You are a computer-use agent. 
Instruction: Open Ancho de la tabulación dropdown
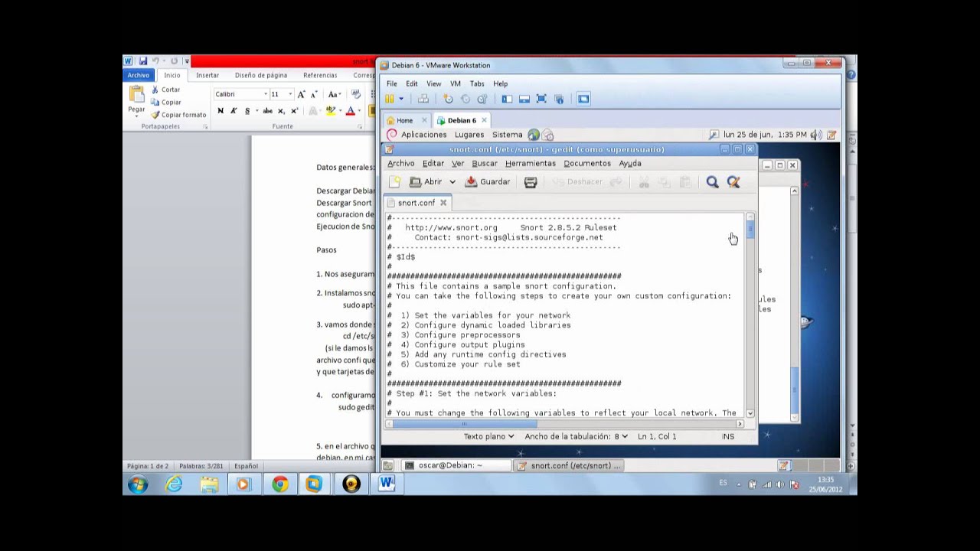[576, 436]
